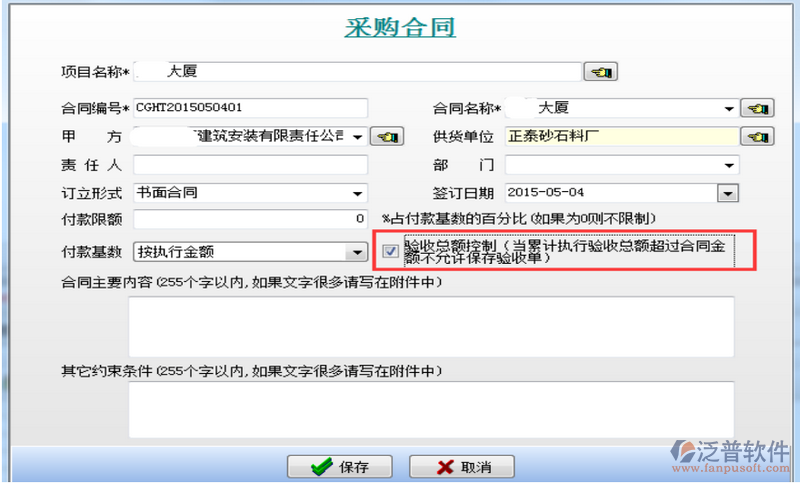Click into the 项目名称 input field
Viewport: 800px width, 484px height.
pyautogui.click(x=357, y=72)
